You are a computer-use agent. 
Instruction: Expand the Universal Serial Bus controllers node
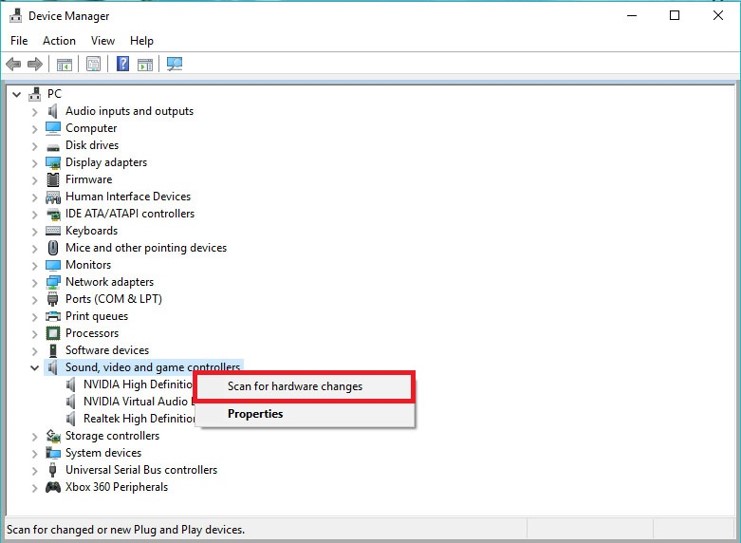click(x=35, y=470)
